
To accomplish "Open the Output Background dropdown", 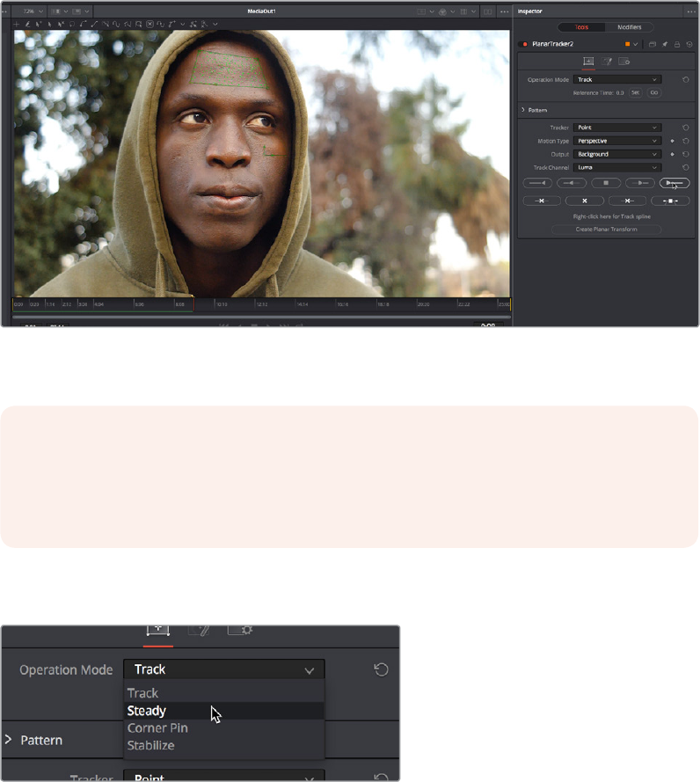I will click(x=617, y=154).
